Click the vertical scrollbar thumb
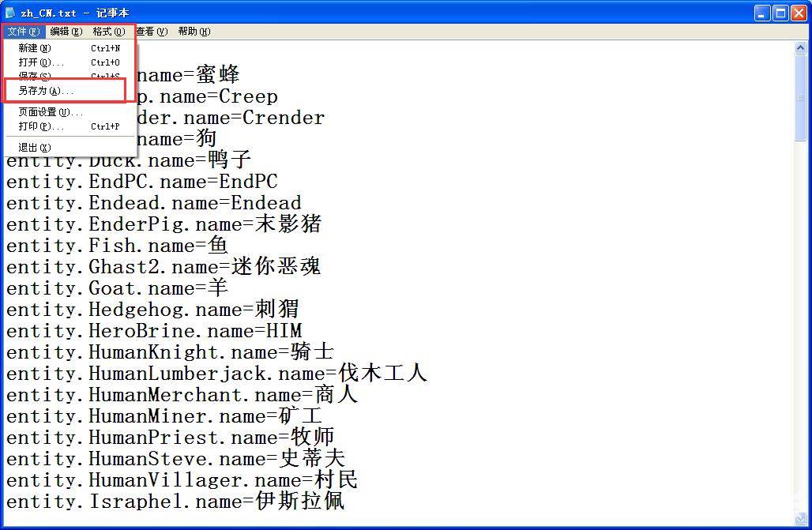 pyautogui.click(x=800, y=95)
